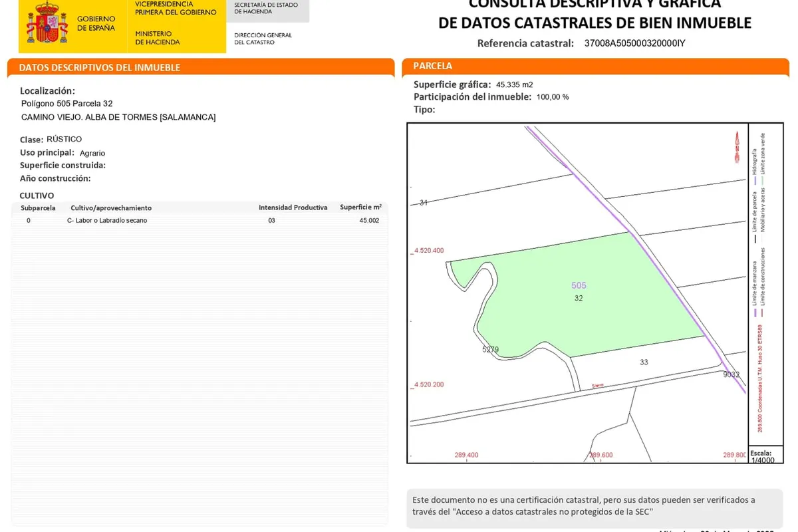
Task: Click the "Cultivo/aprovechamiento" column header
Action: click(x=111, y=208)
